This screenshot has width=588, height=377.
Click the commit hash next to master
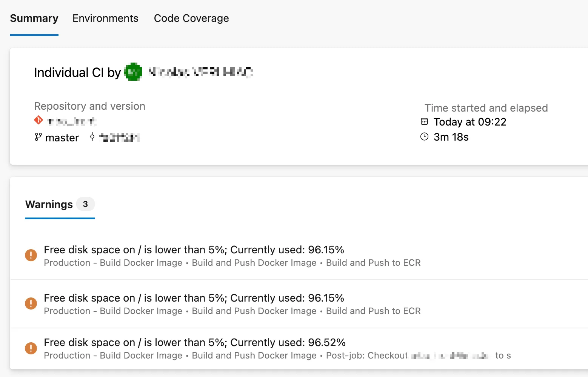point(119,137)
